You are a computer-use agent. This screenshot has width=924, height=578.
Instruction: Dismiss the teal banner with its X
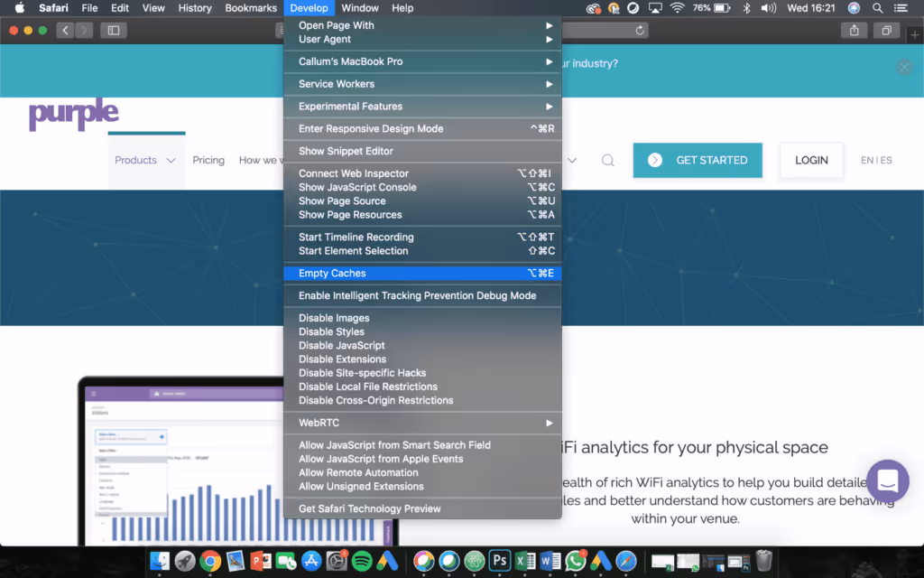tap(904, 67)
